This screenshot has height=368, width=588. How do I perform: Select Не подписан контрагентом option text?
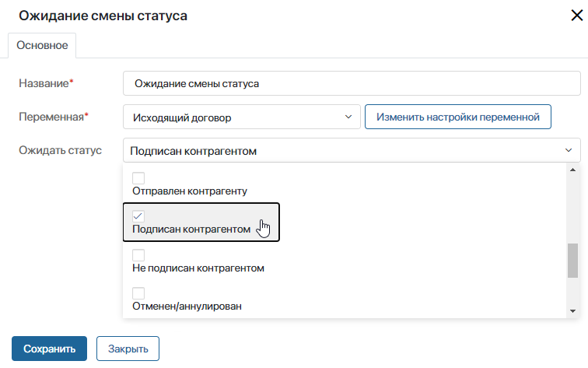[x=198, y=268]
